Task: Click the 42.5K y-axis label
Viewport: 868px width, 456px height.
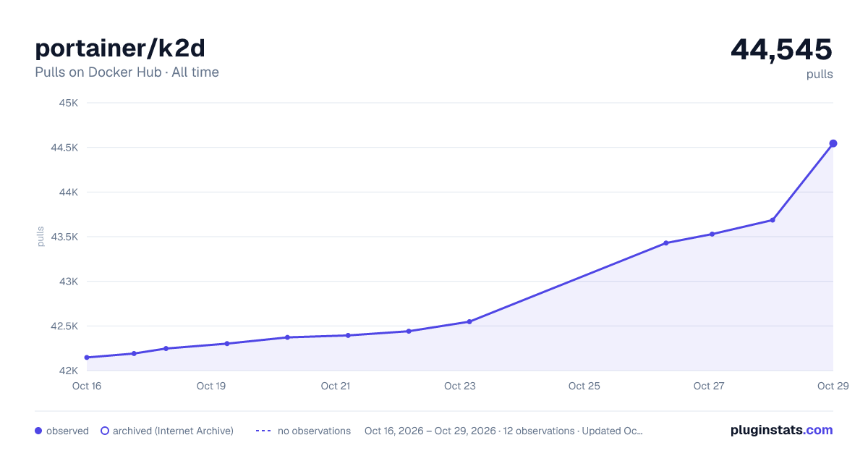Action: [63, 326]
